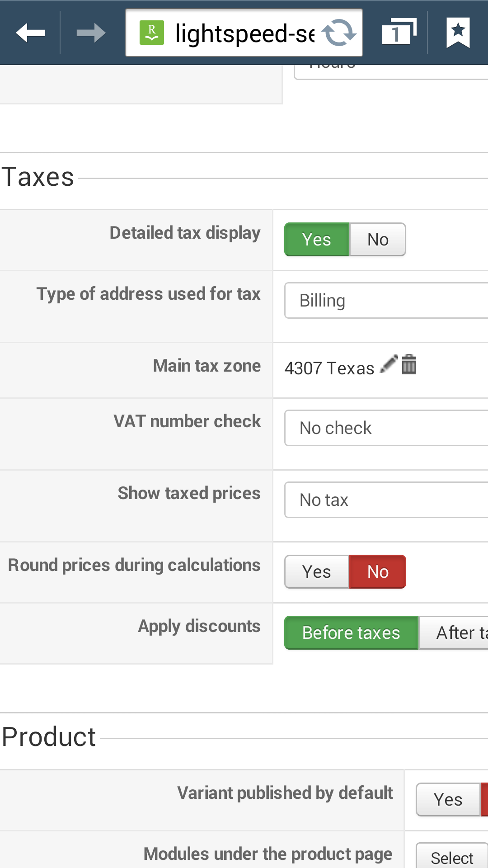Click No for Round prices during calculations
The width and height of the screenshot is (488, 868).
click(378, 572)
